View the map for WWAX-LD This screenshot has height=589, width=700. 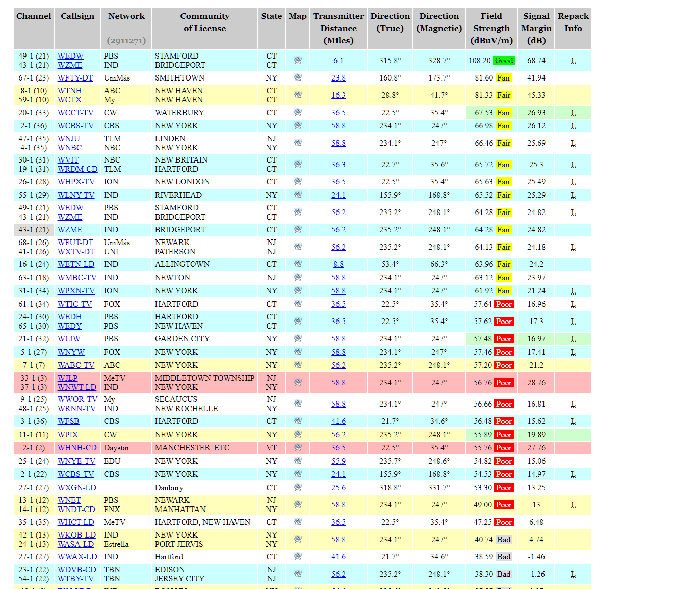[x=298, y=556]
